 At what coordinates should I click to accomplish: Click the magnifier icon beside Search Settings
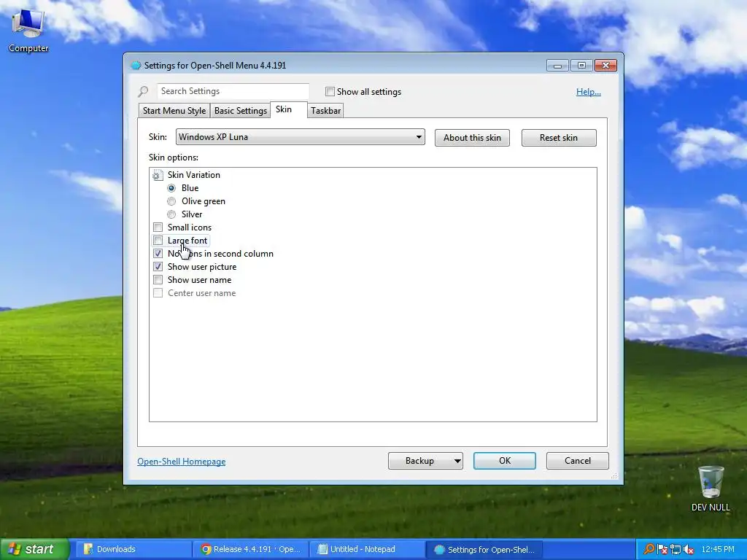(143, 91)
